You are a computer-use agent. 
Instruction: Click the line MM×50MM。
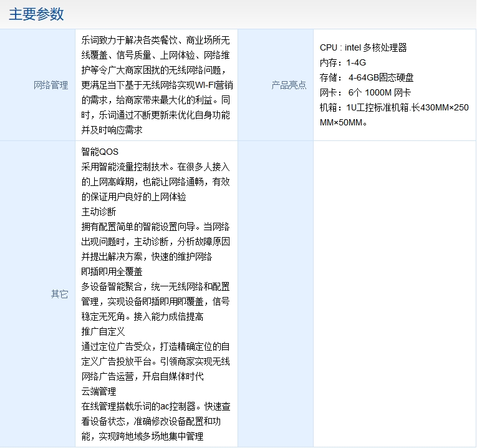point(344,122)
